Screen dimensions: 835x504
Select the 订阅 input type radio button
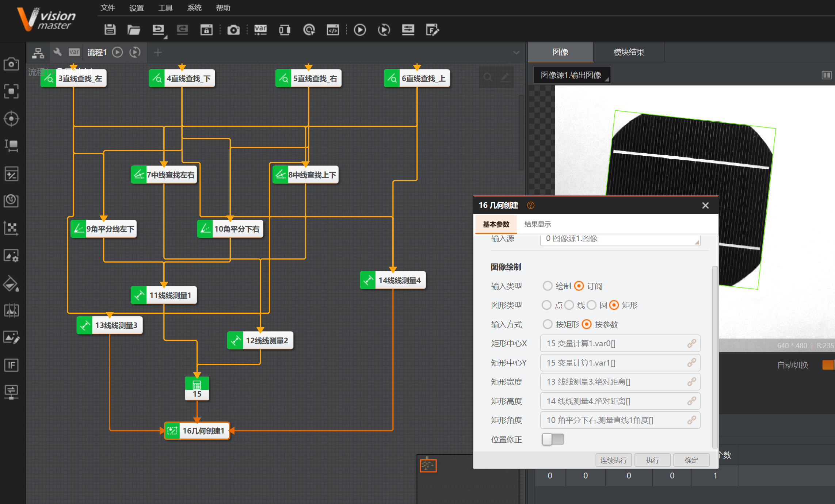(578, 286)
